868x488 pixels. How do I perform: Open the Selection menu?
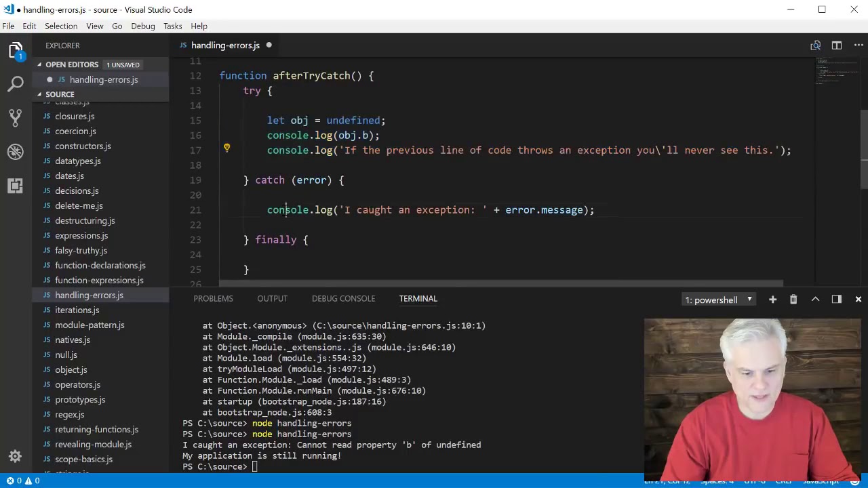point(61,26)
